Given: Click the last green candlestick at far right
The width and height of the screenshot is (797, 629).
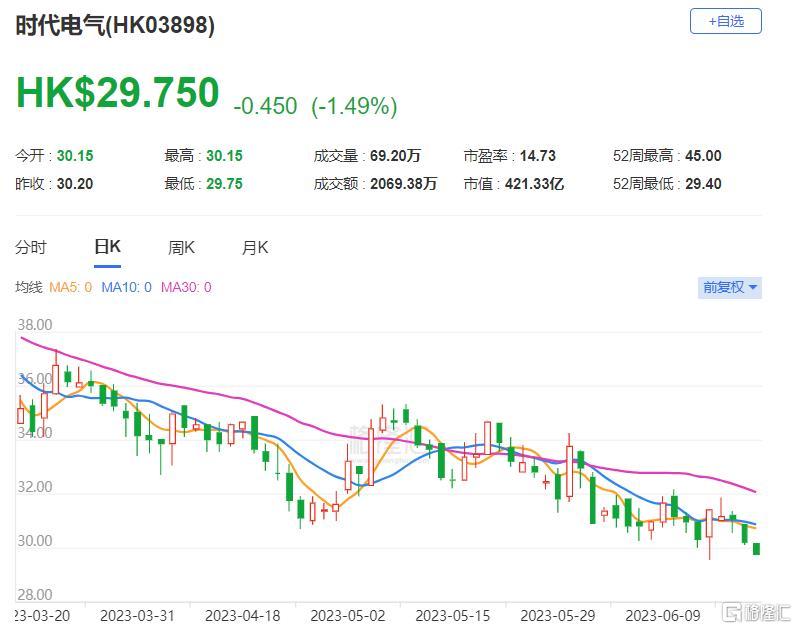Looking at the screenshot, I should [x=756, y=548].
